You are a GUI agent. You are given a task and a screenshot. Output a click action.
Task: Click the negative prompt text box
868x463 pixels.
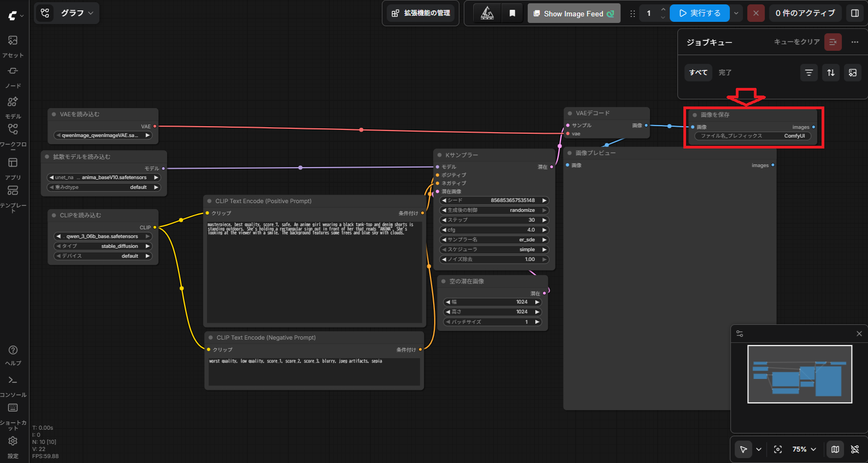[314, 372]
